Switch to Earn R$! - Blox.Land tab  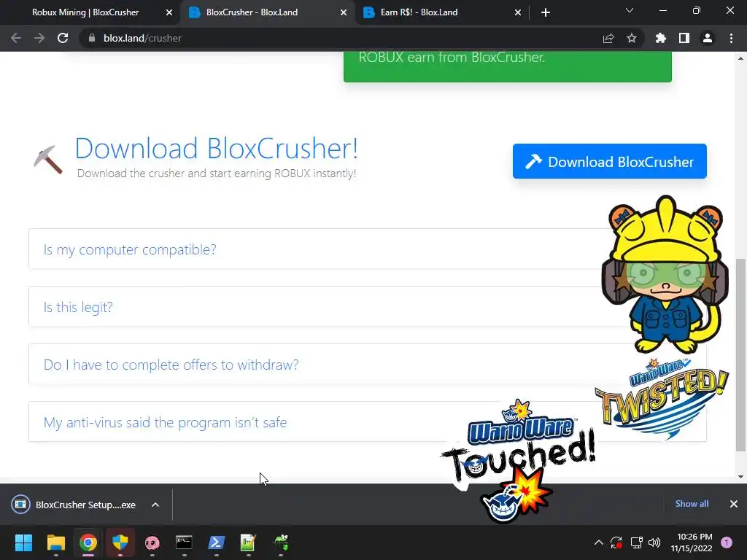pyautogui.click(x=419, y=12)
